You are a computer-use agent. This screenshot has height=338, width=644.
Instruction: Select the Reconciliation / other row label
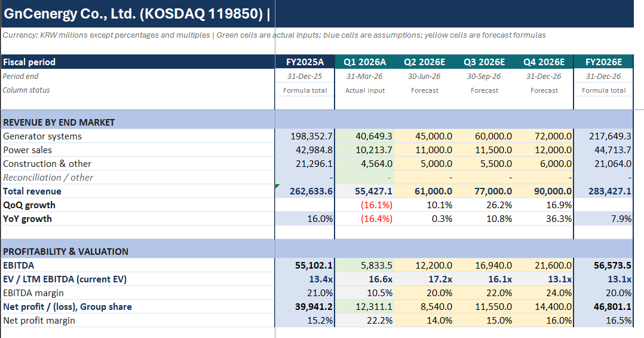click(x=137, y=177)
